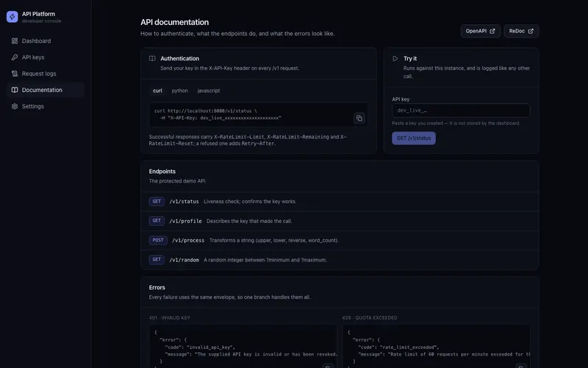Go to API keys page

click(46, 57)
